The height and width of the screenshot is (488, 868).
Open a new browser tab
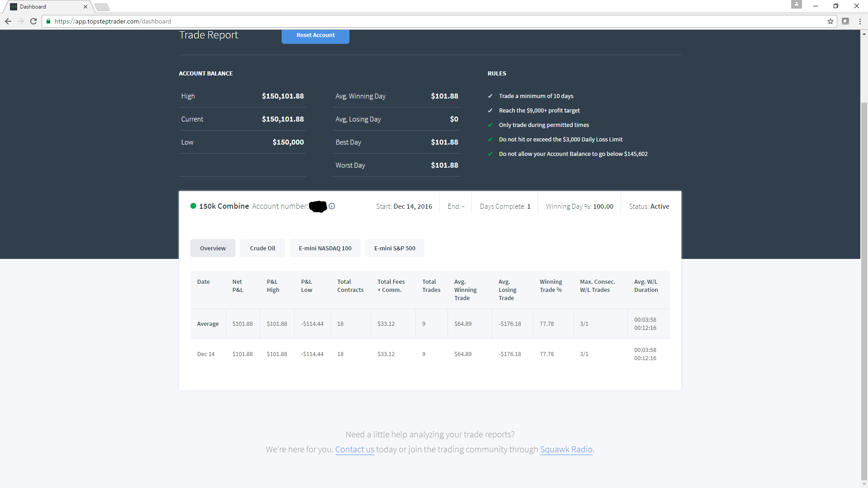102,7
